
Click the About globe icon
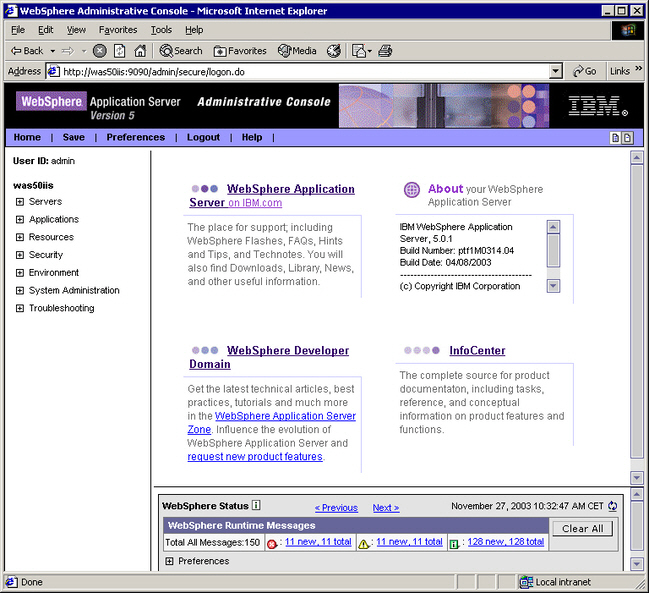[x=412, y=190]
